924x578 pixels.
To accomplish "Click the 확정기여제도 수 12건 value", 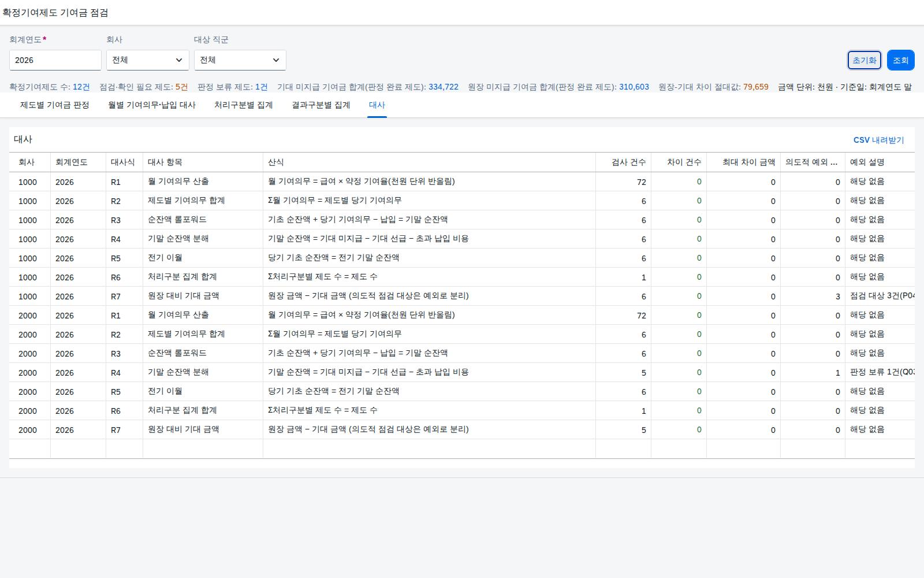I will [81, 87].
